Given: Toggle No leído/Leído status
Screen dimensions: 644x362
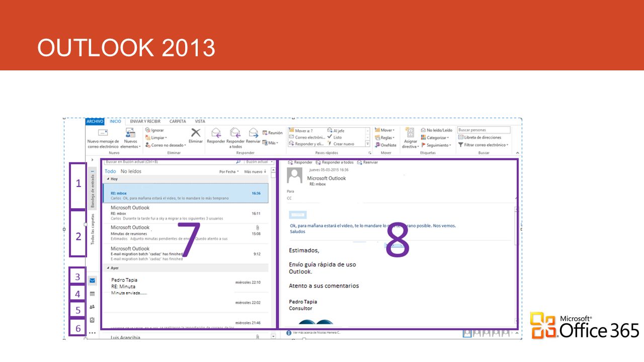Looking at the screenshot, I should pyautogui.click(x=437, y=130).
